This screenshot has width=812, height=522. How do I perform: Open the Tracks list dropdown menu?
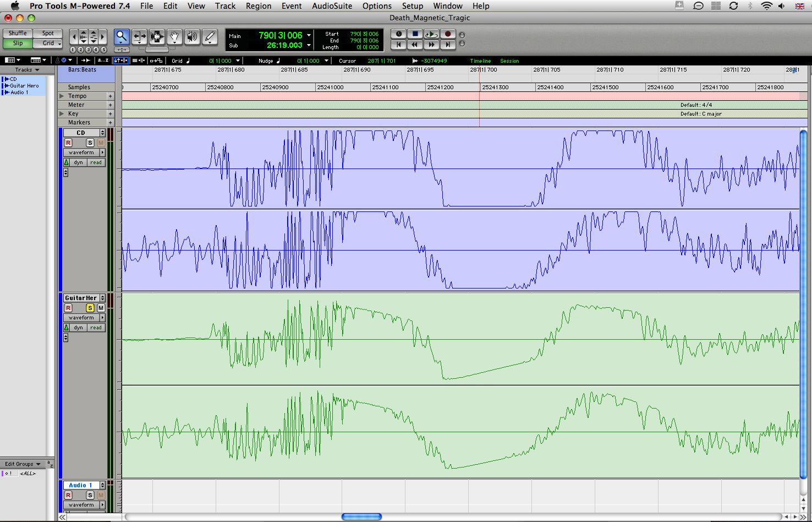[27, 70]
